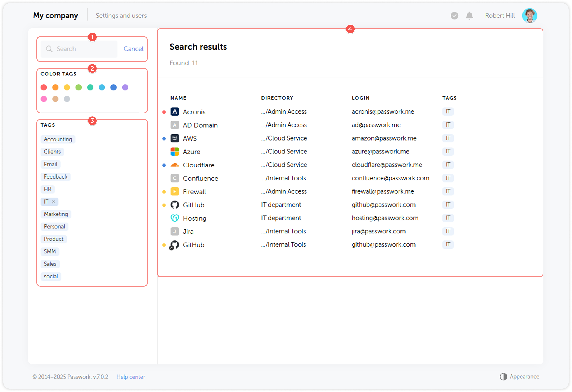The image size is (572, 392).
Task: Click the Acronis app icon
Action: [x=175, y=112]
